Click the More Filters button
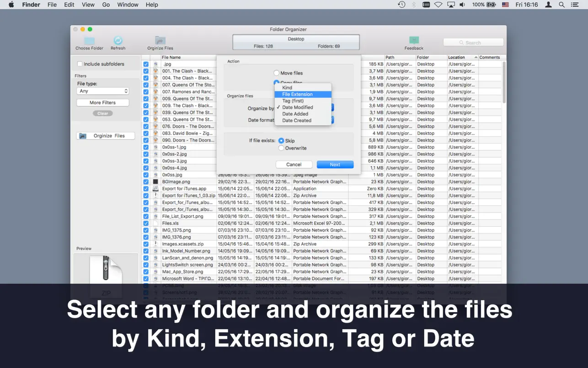This screenshot has width=588, height=368. tap(102, 103)
